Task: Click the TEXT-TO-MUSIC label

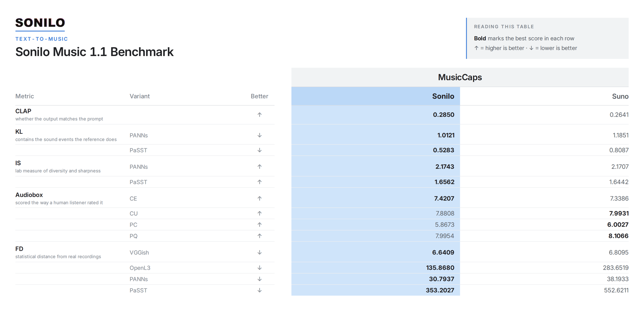Action: coord(42,39)
